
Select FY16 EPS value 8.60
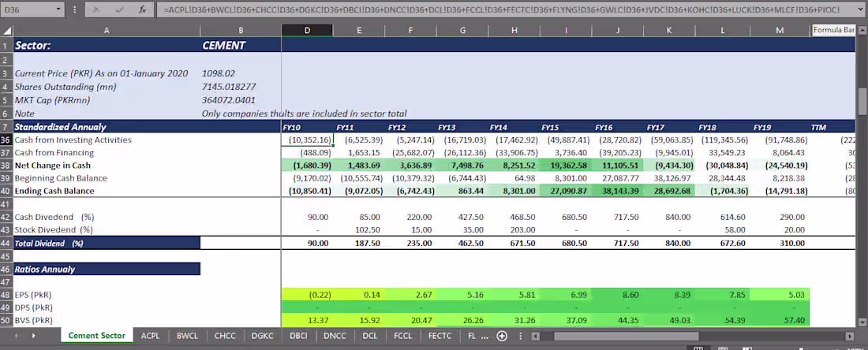(617, 295)
